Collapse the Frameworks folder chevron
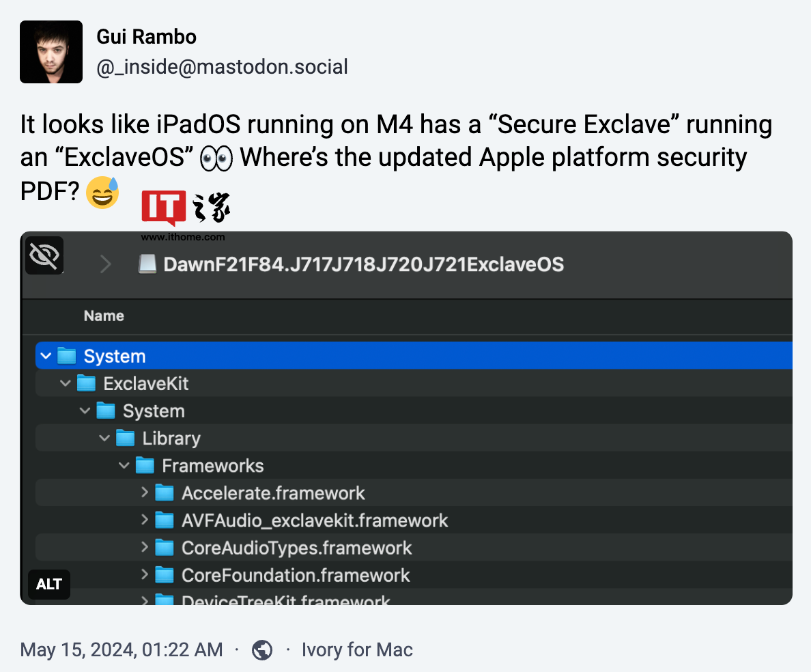 124,465
